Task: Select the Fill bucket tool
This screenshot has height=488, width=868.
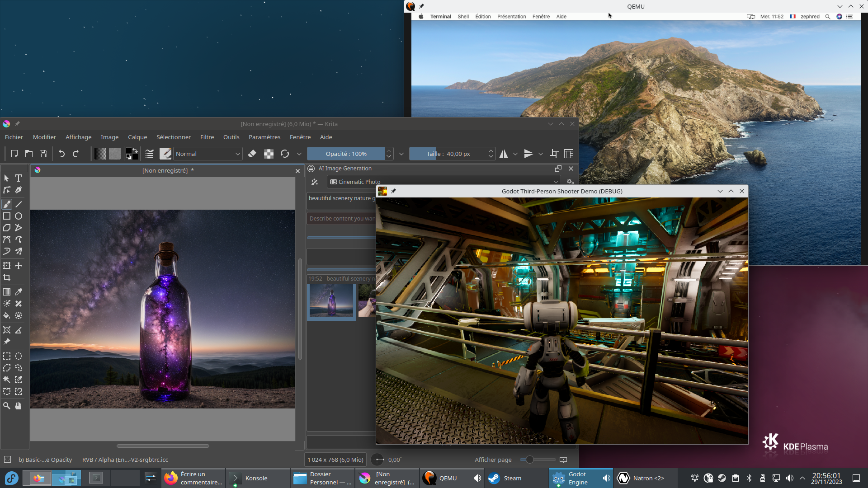Action: point(7,315)
